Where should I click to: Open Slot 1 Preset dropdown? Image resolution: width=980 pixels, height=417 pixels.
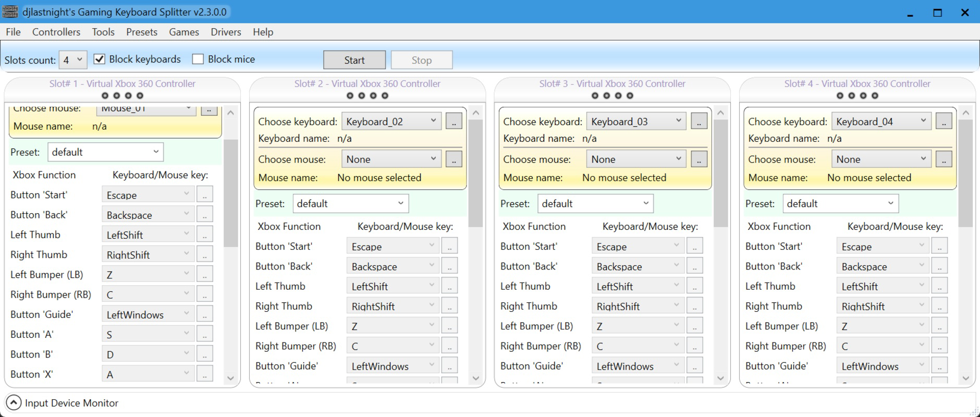105,152
